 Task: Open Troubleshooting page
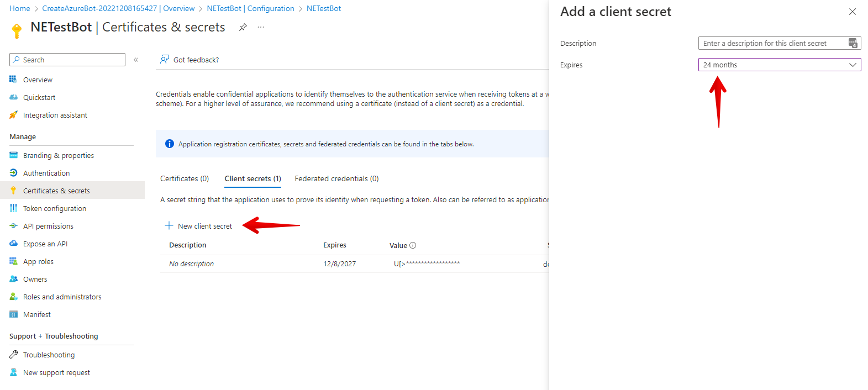pos(49,355)
